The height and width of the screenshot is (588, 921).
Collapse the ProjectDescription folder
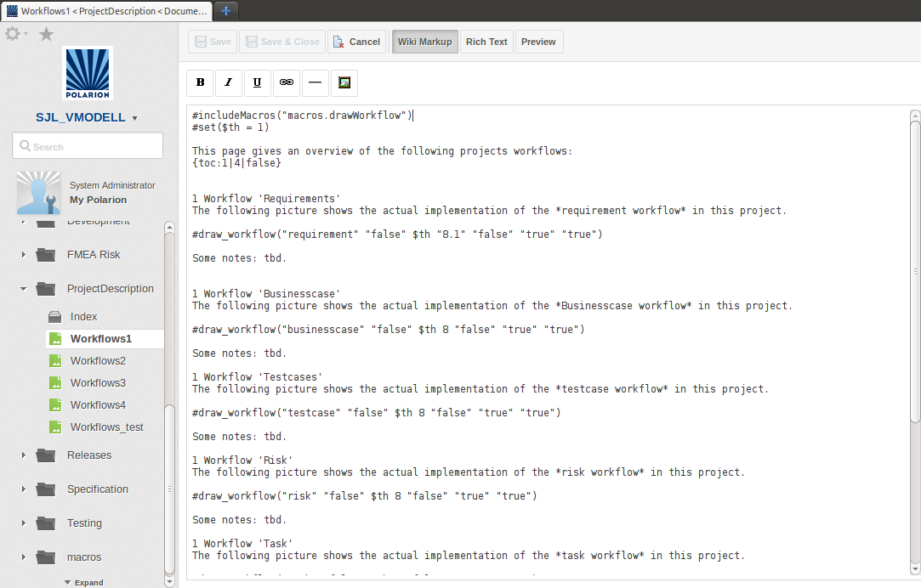[23, 289]
